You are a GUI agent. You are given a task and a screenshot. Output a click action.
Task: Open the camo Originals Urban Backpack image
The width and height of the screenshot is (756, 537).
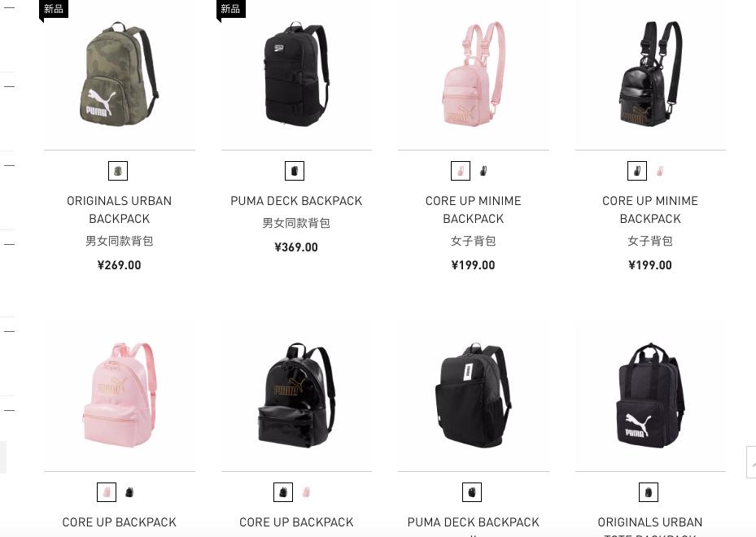tap(119, 74)
